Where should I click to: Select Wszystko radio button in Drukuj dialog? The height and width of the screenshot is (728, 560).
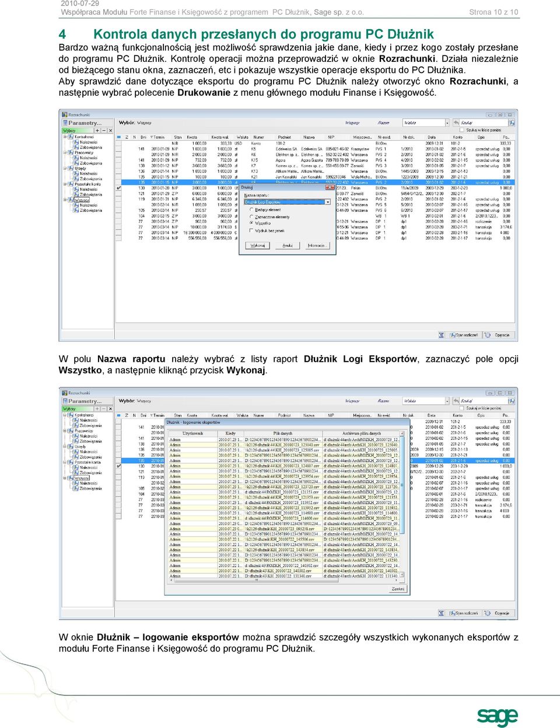pos(252,223)
